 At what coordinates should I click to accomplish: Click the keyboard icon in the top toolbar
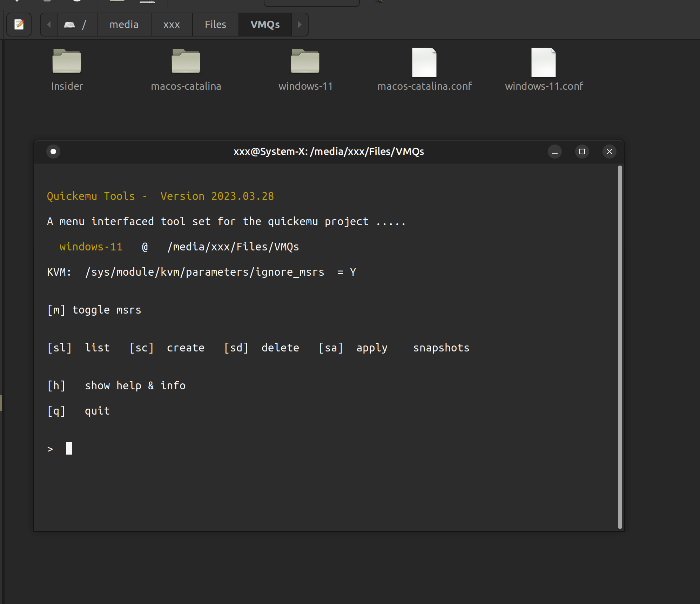tap(147, 2)
